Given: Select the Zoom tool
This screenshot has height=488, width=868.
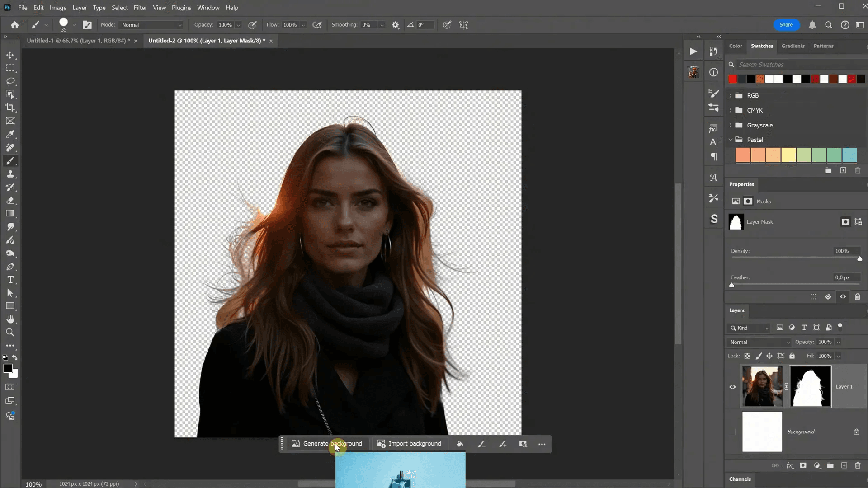Looking at the screenshot, I should (10, 333).
